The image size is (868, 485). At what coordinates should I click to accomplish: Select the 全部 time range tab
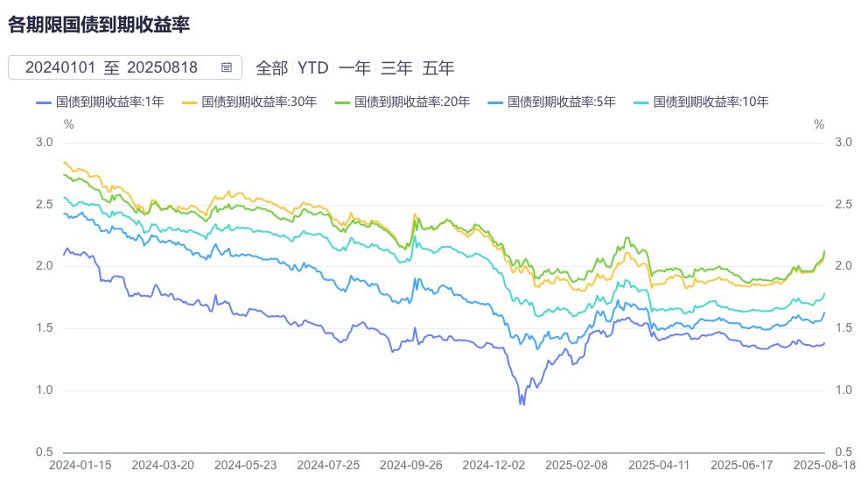271,67
